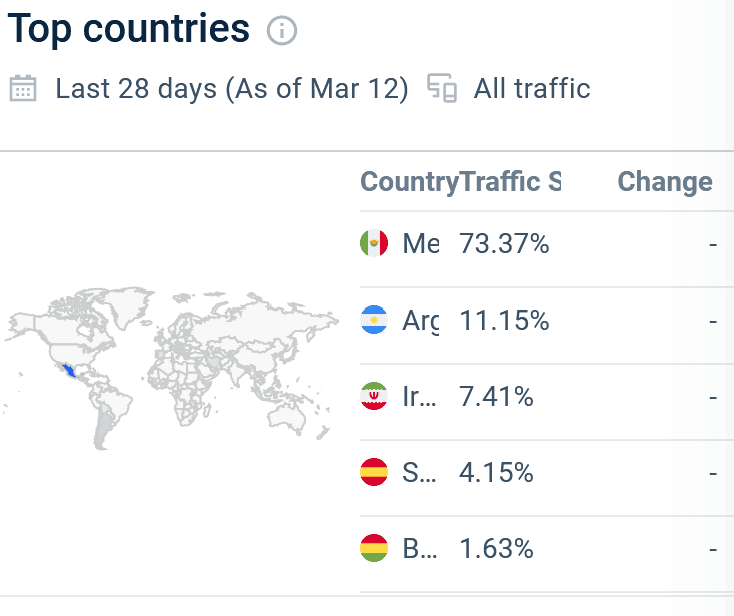Screen dimensions: 734x616
Task: Click the highlighted blue Mexico on map
Action: coord(70,371)
